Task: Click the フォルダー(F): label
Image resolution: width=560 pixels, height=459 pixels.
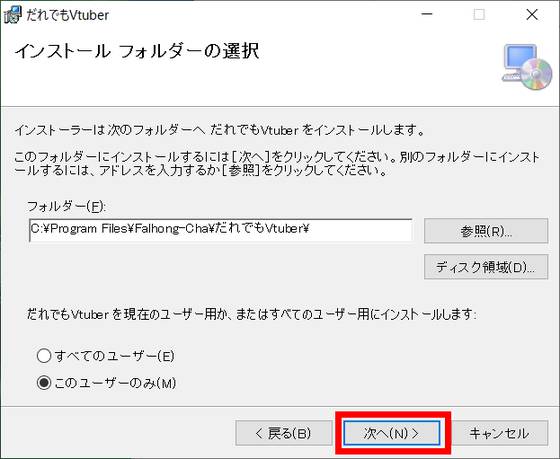Action: click(x=66, y=206)
